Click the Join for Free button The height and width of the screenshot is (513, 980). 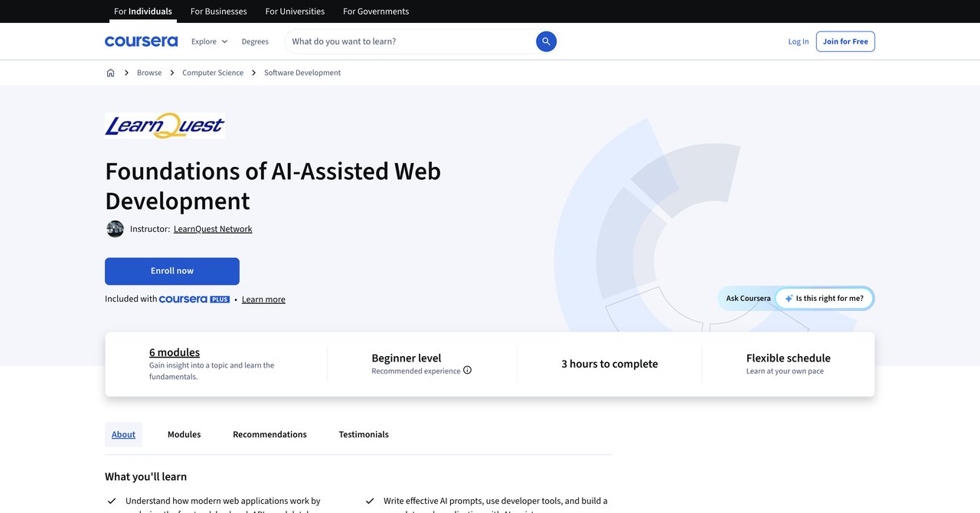pyautogui.click(x=845, y=41)
